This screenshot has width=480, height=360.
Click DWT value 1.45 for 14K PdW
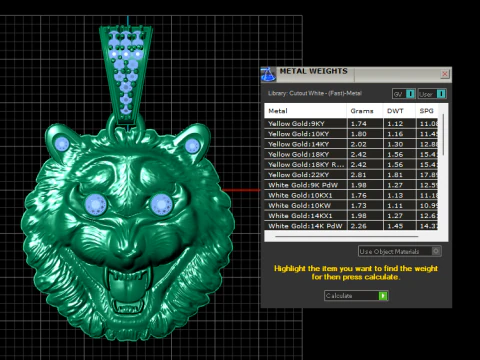coord(395,226)
